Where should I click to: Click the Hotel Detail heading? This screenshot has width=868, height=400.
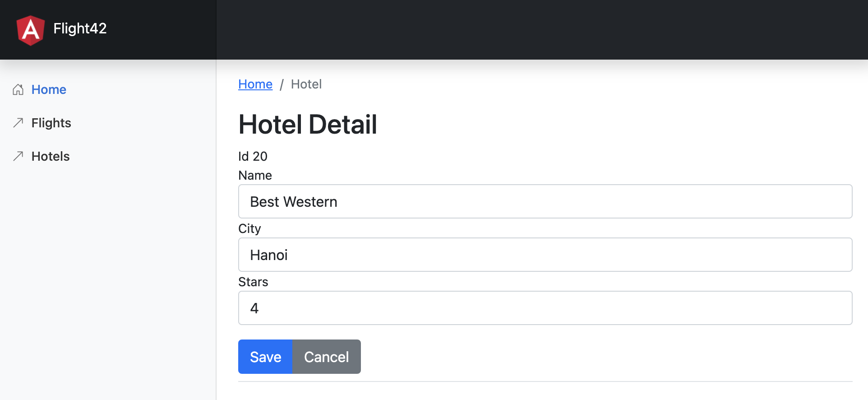pos(308,124)
